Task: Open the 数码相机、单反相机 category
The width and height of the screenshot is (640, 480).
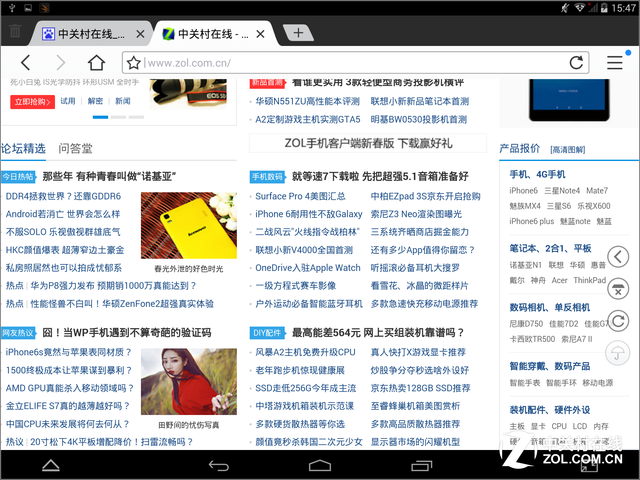Action: tap(549, 307)
